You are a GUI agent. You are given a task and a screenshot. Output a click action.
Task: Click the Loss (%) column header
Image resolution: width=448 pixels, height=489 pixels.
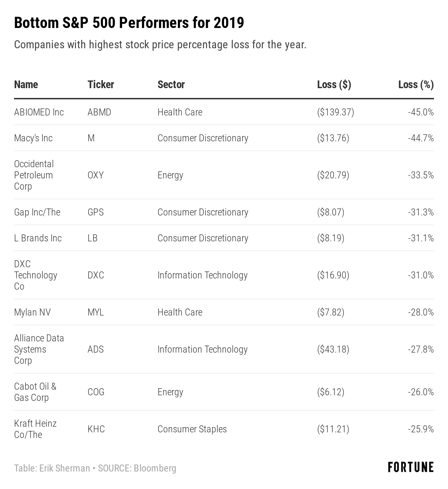pyautogui.click(x=416, y=85)
